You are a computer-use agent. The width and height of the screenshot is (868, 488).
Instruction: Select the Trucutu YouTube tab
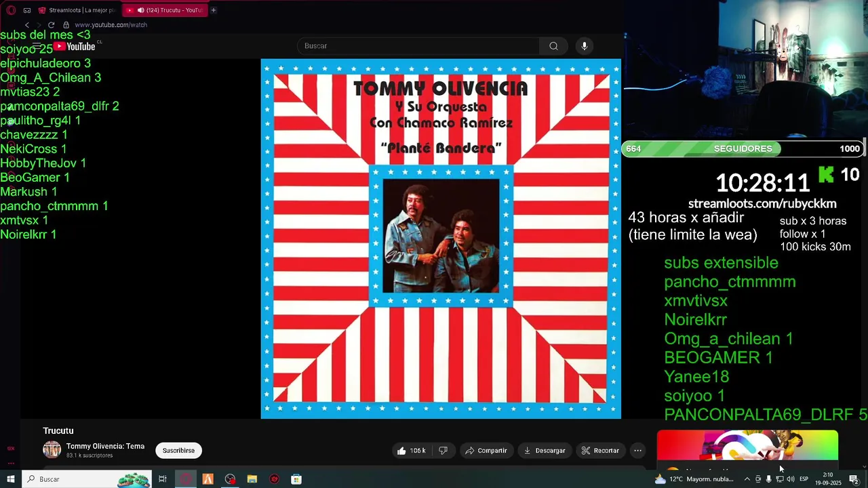165,10
